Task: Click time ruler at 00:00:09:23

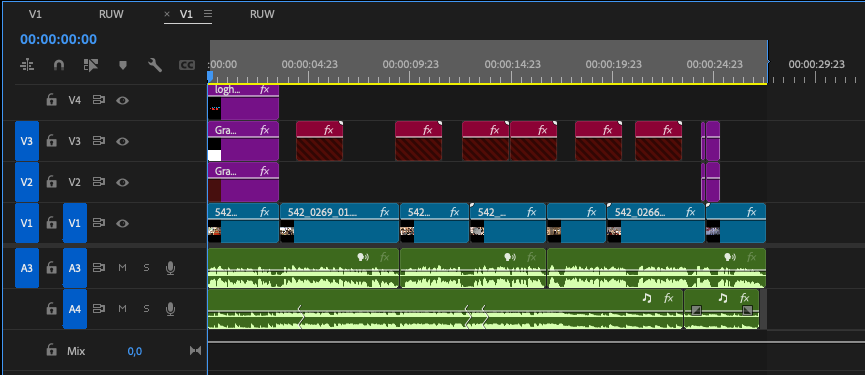Action: pos(410,65)
